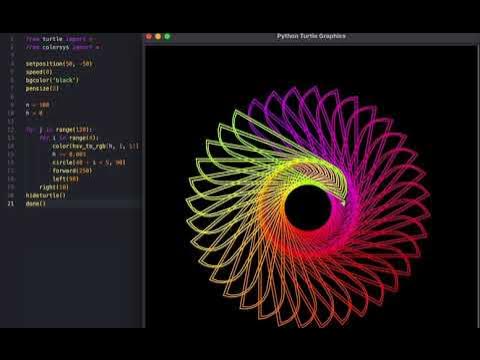480x360 pixels.
Task: Click the 'forward(250)' code line
Action: tap(72, 171)
